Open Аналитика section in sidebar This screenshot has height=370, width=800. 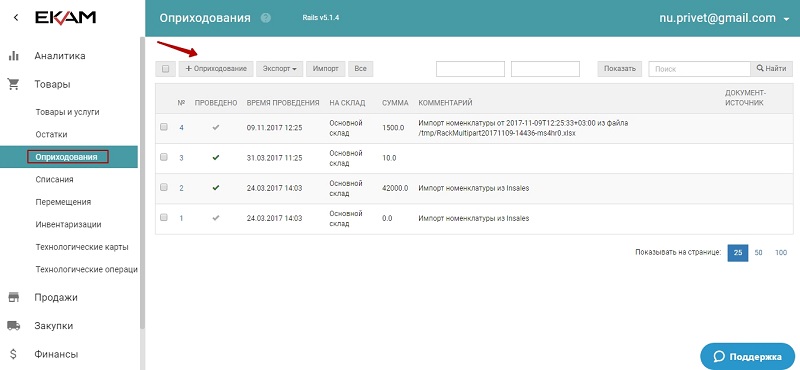pos(60,56)
